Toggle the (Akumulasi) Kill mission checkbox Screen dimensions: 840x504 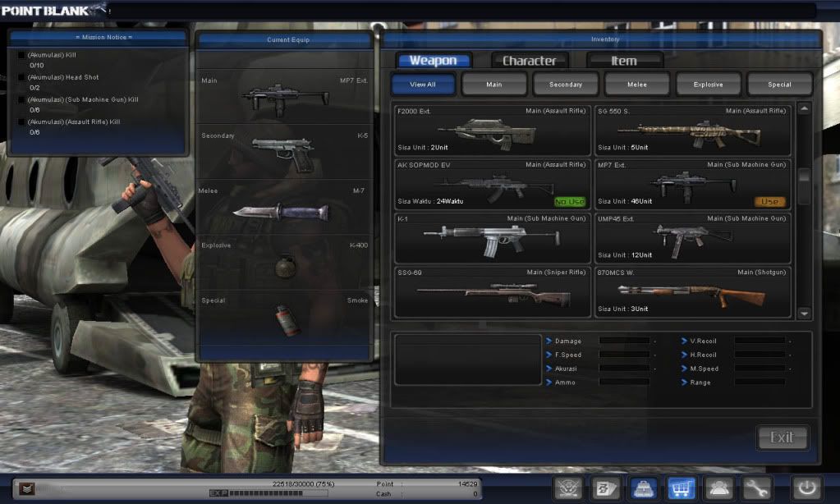21,55
